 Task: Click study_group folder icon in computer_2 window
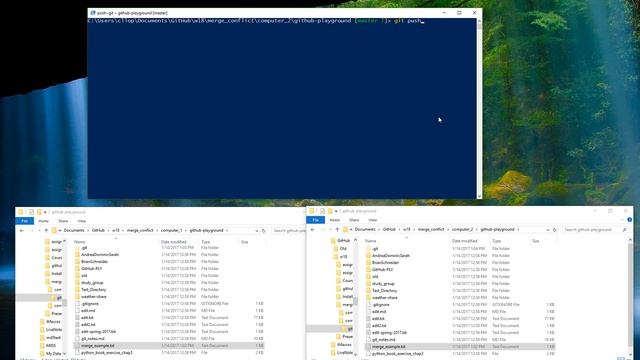pyautogui.click(x=368, y=284)
